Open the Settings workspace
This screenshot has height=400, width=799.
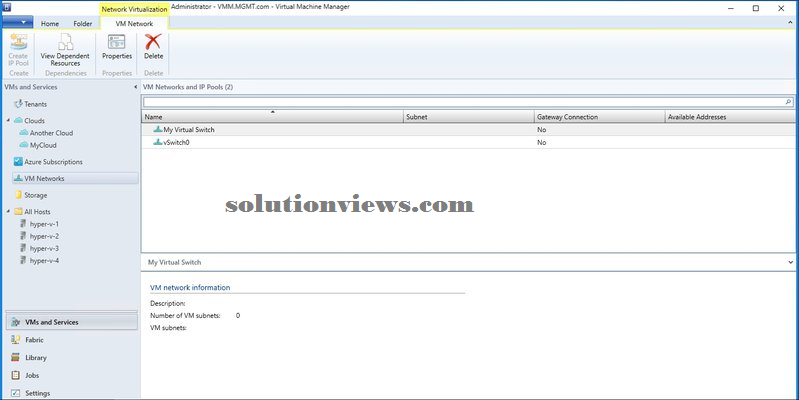(x=72, y=393)
